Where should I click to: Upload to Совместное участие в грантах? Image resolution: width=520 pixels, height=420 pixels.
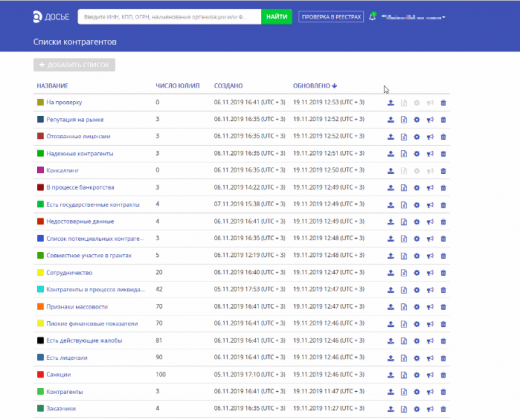point(391,256)
